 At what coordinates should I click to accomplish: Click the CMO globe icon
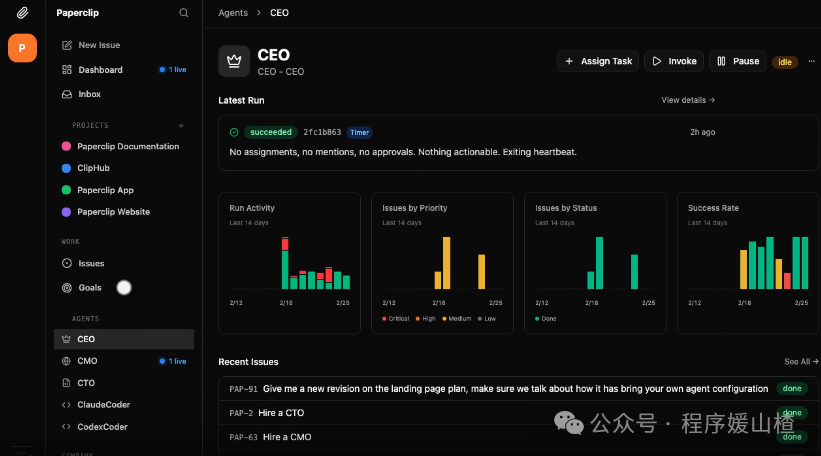point(66,361)
